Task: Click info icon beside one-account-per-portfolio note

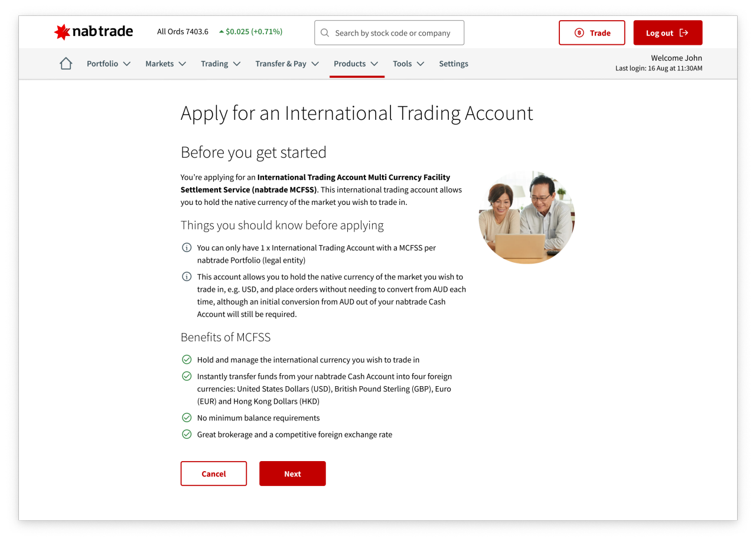Action: point(187,247)
